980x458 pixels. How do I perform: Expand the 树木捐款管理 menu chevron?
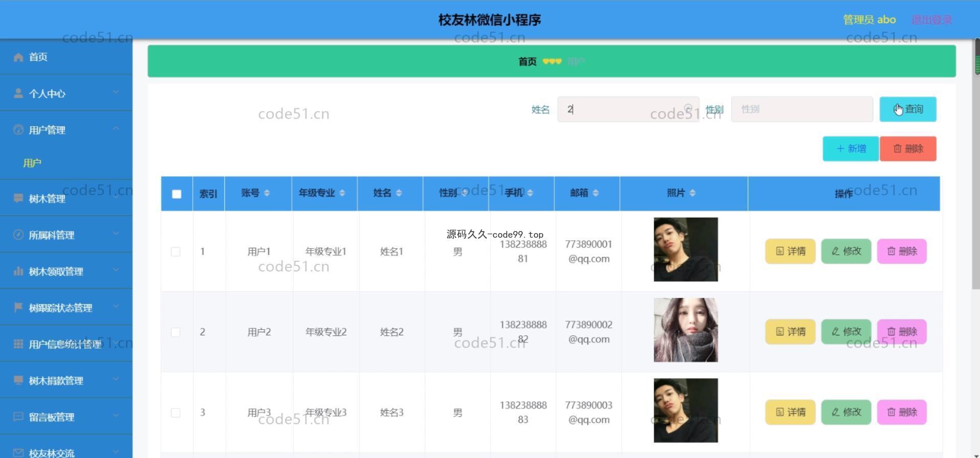116,379
